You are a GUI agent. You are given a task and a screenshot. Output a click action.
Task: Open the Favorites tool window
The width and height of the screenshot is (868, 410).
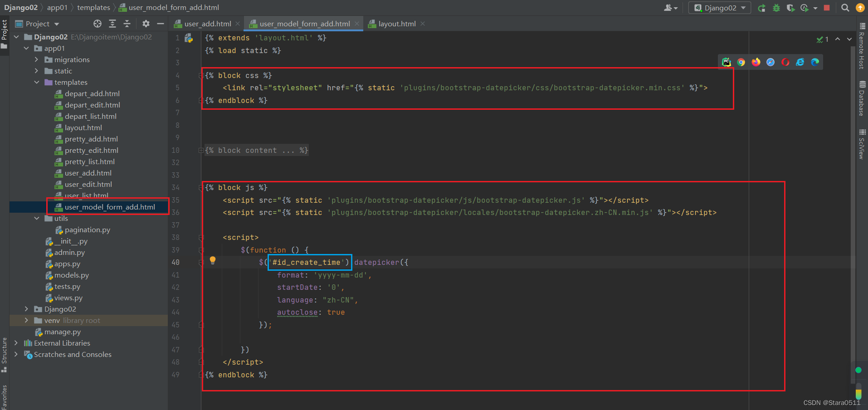coord(5,397)
